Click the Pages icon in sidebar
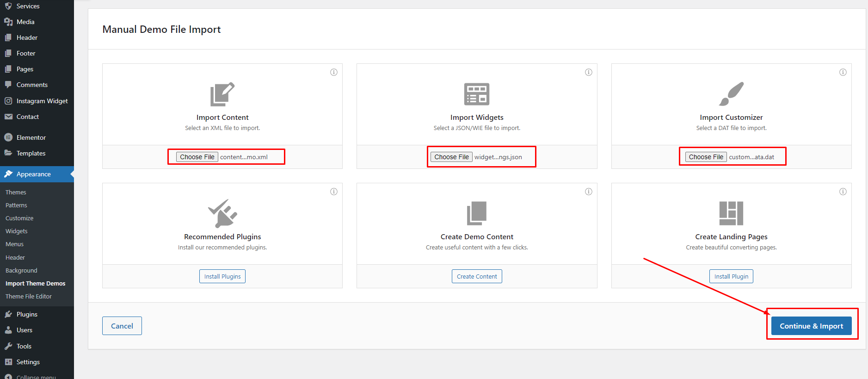The image size is (868, 379). click(8, 69)
